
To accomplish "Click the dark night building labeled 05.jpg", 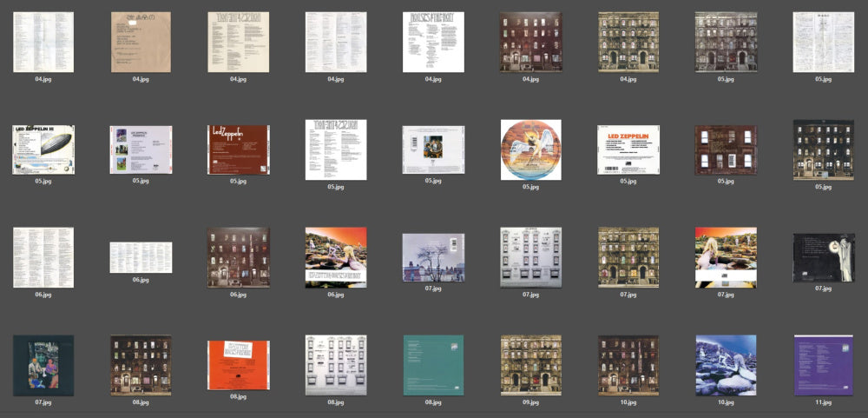I will point(823,149).
